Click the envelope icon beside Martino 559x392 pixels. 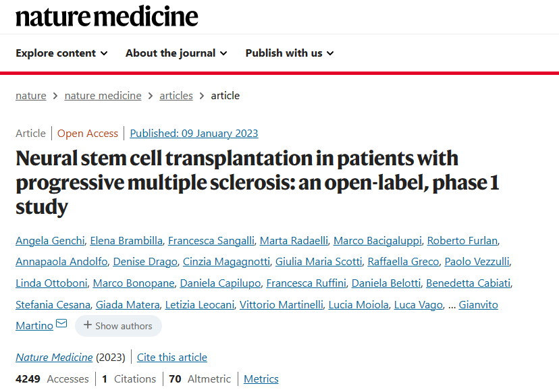point(61,325)
